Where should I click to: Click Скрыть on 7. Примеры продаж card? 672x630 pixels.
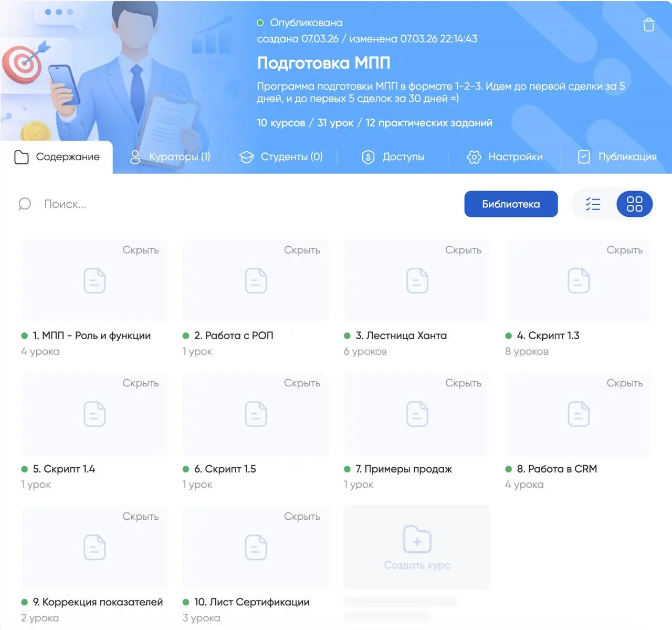pyautogui.click(x=464, y=383)
